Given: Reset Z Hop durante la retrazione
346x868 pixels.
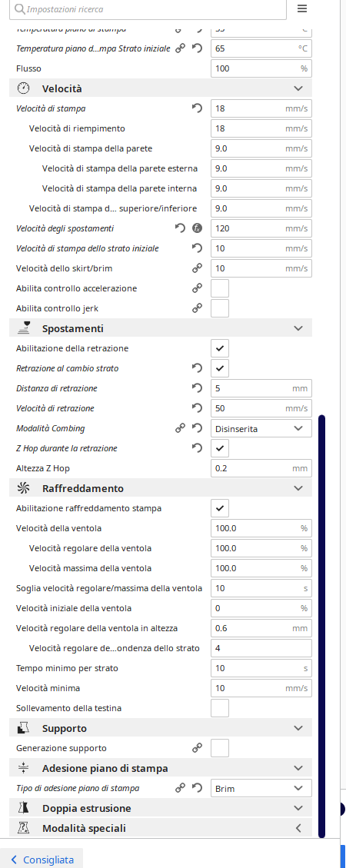Looking at the screenshot, I should [197, 448].
